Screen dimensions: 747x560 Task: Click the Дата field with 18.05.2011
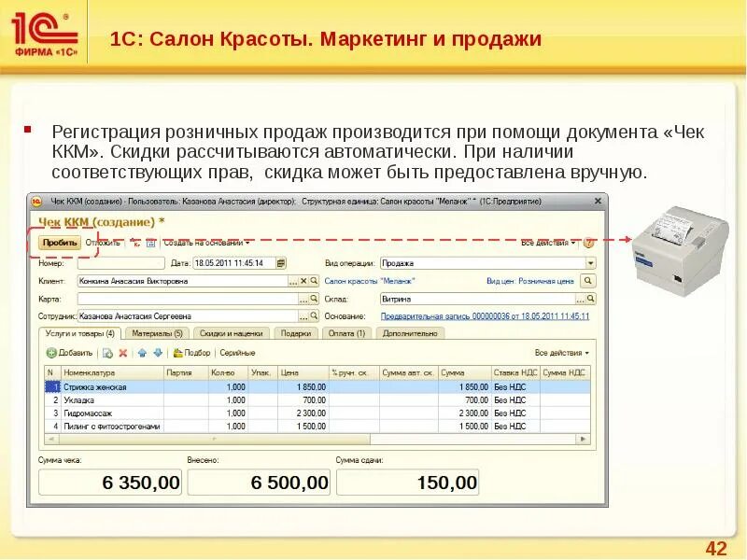(x=234, y=263)
